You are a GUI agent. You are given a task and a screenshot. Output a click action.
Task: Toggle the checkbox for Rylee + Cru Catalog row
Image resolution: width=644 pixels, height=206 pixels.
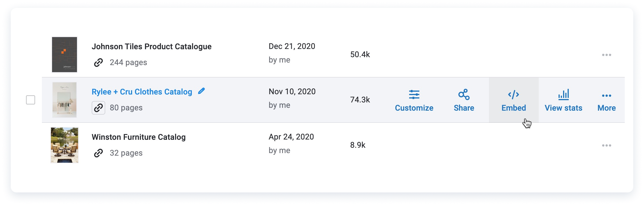(x=30, y=100)
